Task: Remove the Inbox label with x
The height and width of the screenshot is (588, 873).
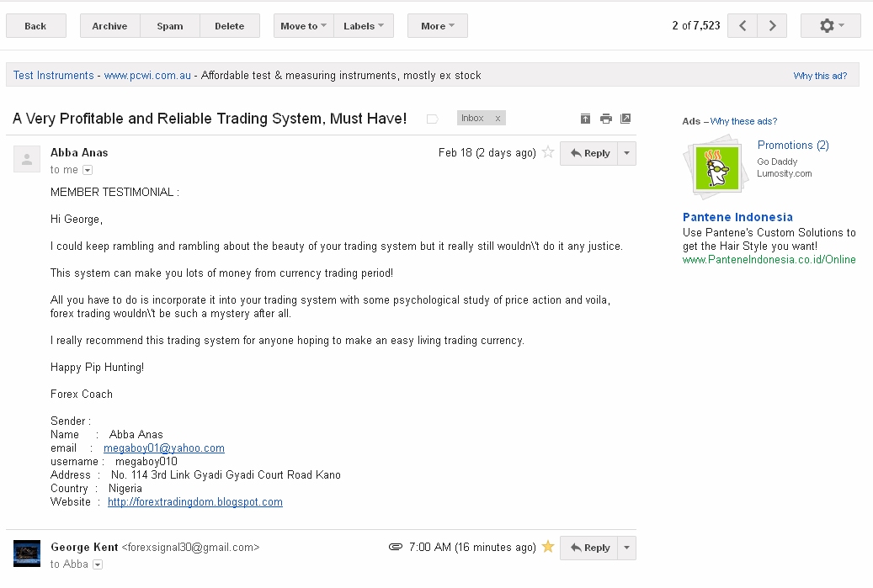Action: coord(498,118)
